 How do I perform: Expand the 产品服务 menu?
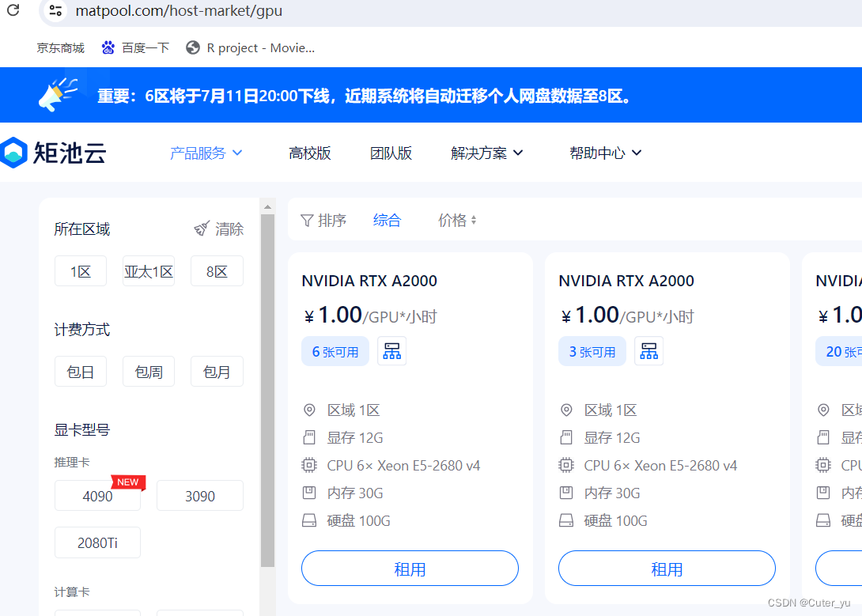[x=206, y=153]
